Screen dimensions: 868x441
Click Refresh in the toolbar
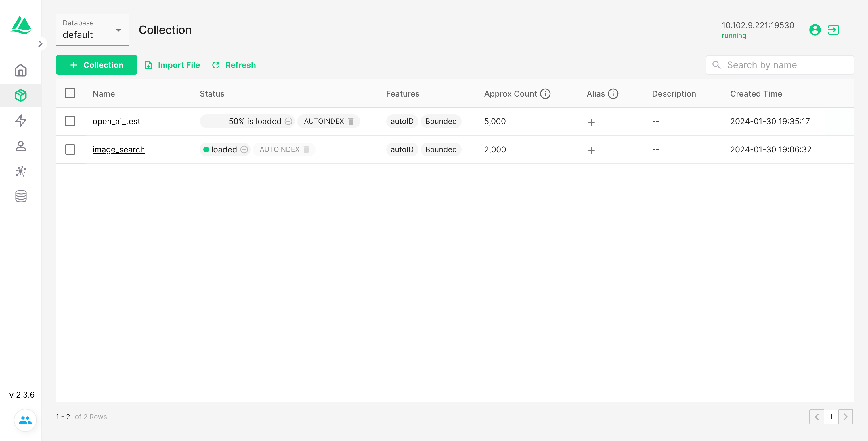[234, 65]
